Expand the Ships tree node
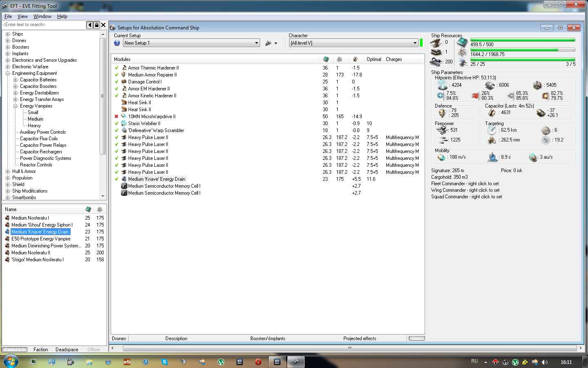This screenshot has height=368, width=588. [8, 34]
